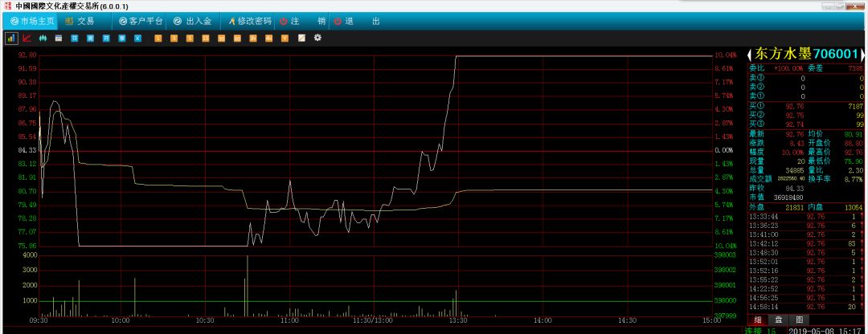
Task: Select the weekly 周 period icon
Action: tap(90, 39)
